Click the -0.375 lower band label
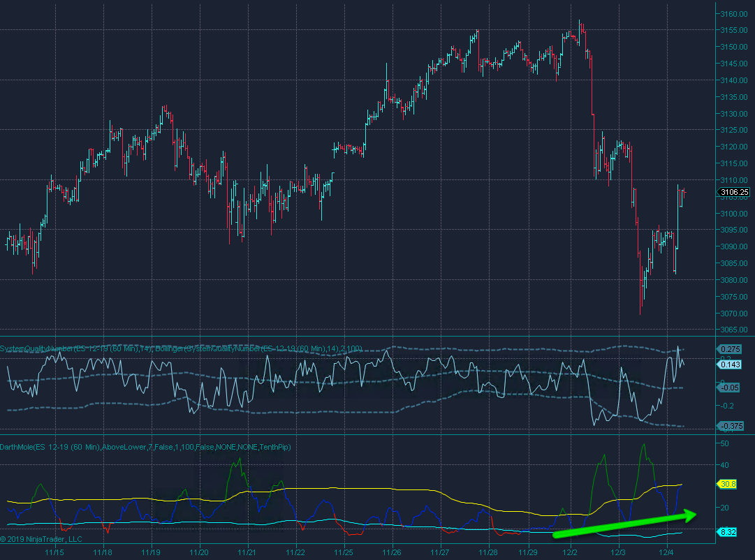Screen dimensions: 755x560 731,426
